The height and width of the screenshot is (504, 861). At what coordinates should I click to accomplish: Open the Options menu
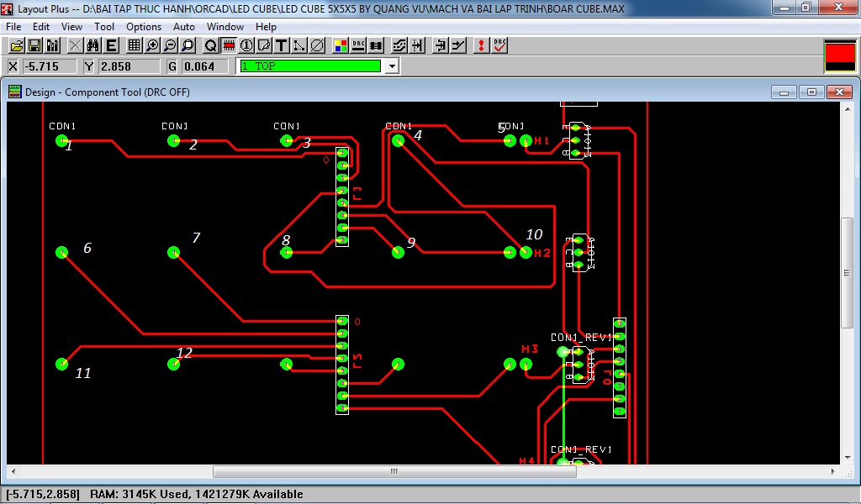point(144,27)
